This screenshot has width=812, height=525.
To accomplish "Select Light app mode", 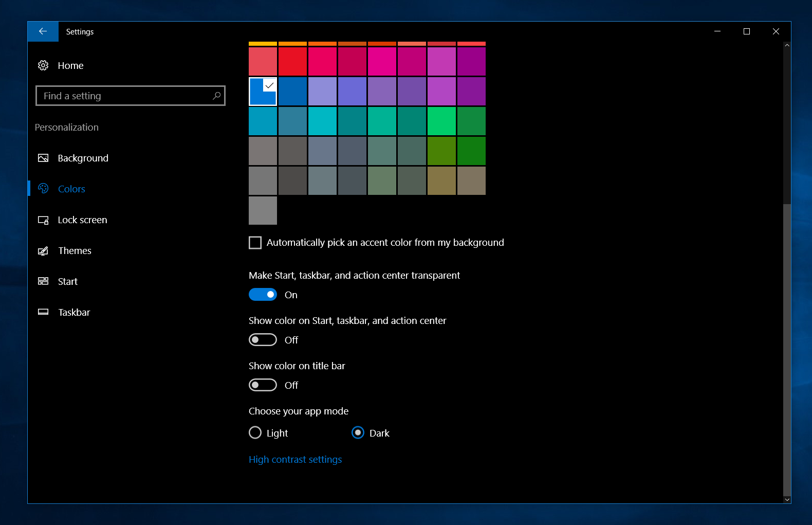I will pyautogui.click(x=255, y=433).
